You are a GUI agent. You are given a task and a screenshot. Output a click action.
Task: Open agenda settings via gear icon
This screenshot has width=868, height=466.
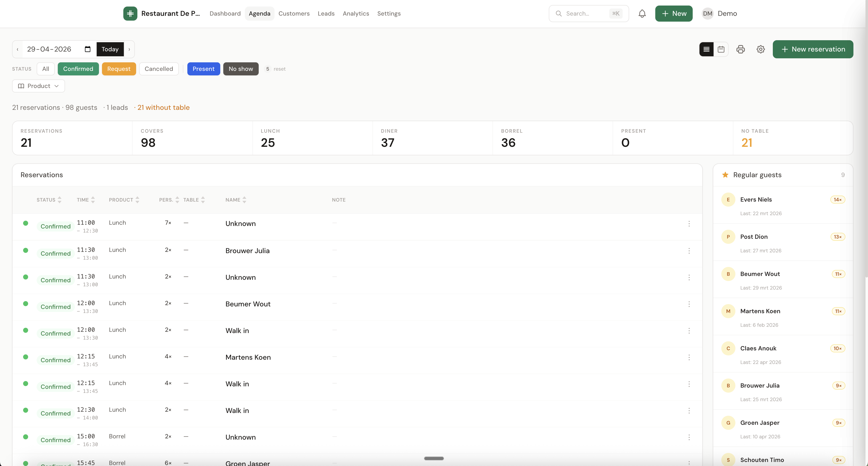pos(761,49)
